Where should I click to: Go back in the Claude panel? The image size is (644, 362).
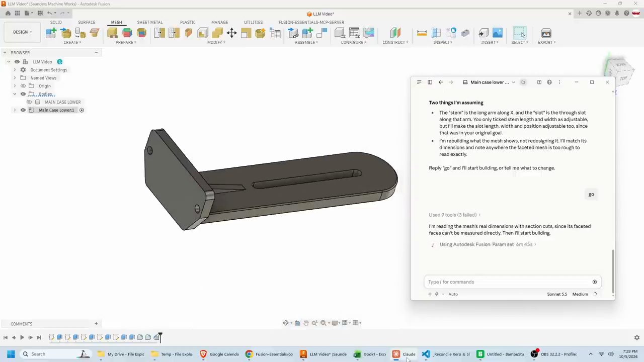[440, 82]
